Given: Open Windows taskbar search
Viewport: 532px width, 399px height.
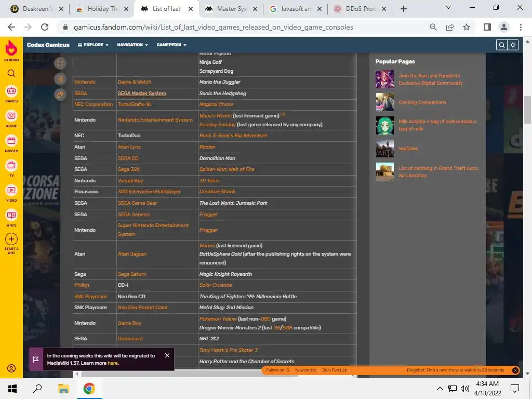Looking at the screenshot, I should [x=37, y=389].
